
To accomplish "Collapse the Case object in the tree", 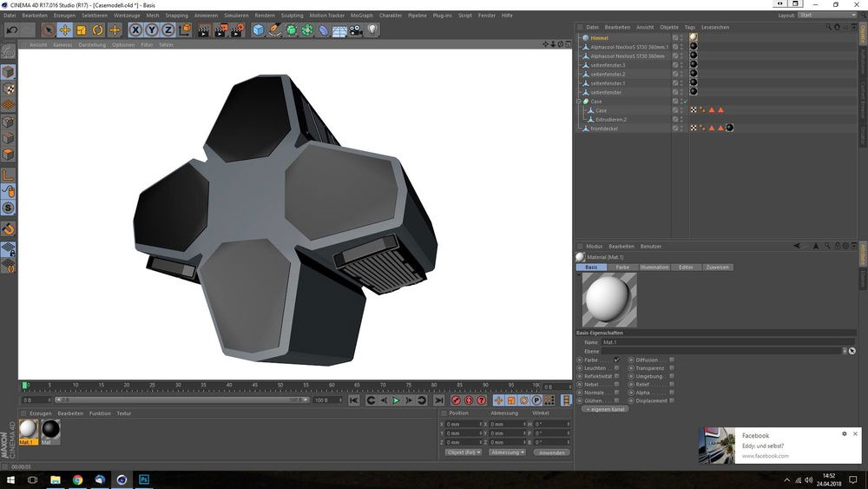I will tap(579, 102).
